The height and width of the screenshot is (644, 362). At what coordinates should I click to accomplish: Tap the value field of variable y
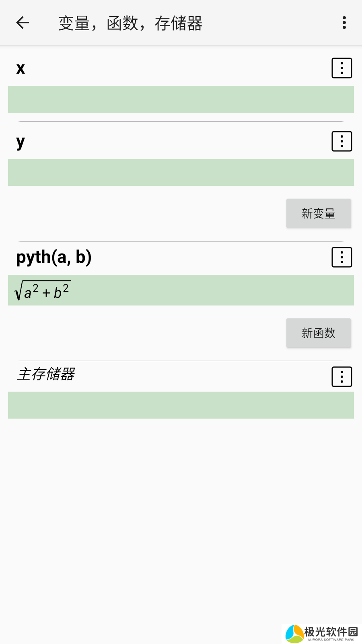[181, 172]
